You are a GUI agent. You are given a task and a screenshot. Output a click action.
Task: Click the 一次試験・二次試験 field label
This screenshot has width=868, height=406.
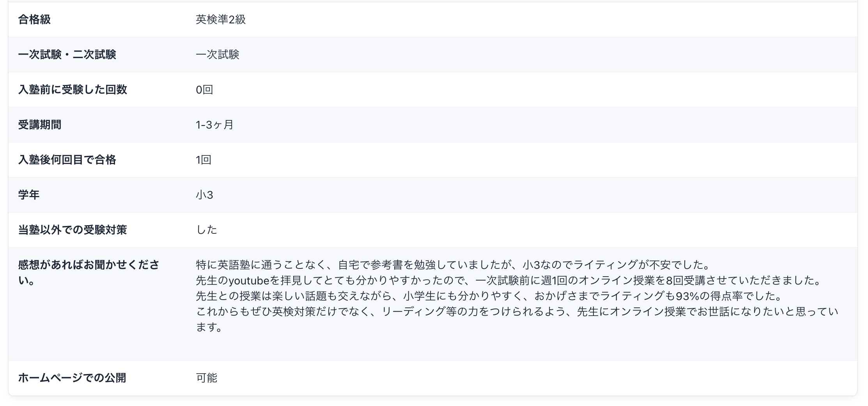pyautogui.click(x=67, y=55)
